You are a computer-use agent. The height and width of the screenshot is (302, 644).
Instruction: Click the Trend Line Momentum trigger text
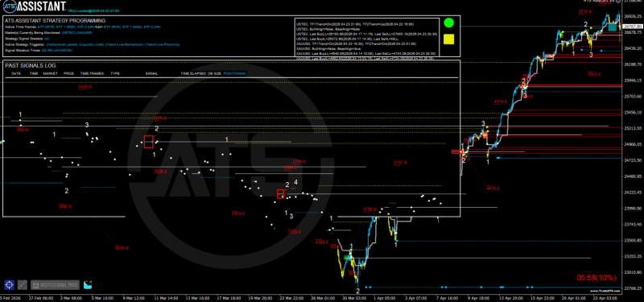(124, 44)
